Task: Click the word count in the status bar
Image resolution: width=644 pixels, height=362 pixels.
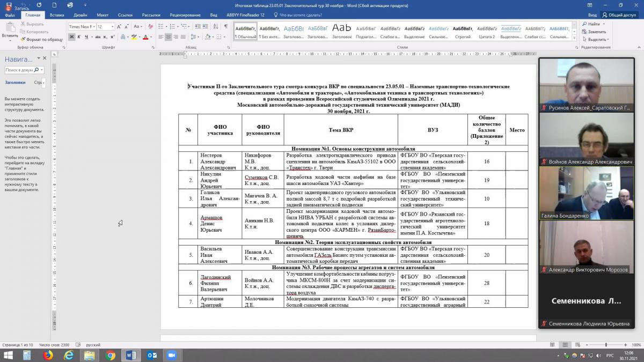Action: click(x=54, y=345)
